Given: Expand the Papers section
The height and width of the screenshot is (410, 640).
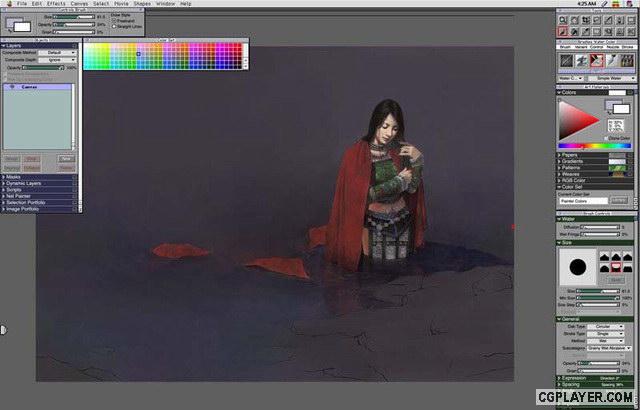Looking at the screenshot, I should [559, 155].
